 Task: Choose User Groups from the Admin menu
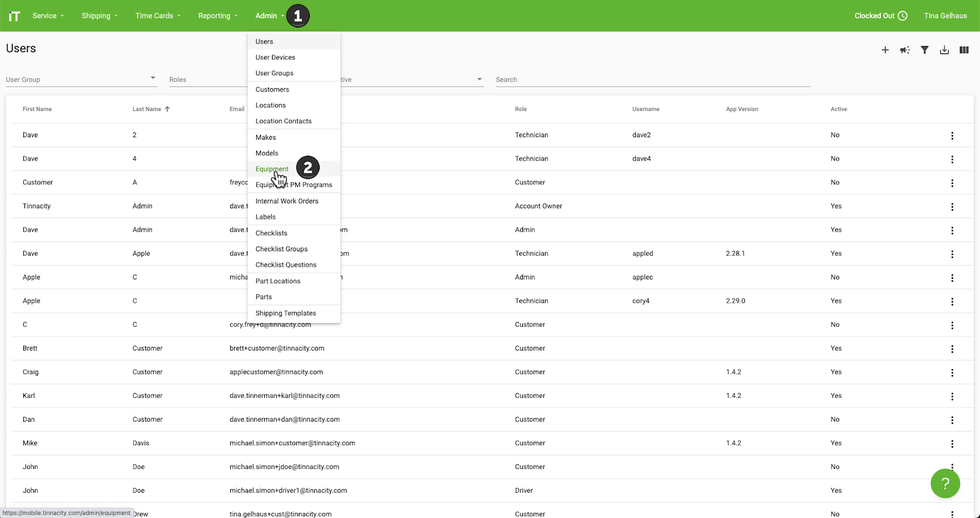pos(294,74)
